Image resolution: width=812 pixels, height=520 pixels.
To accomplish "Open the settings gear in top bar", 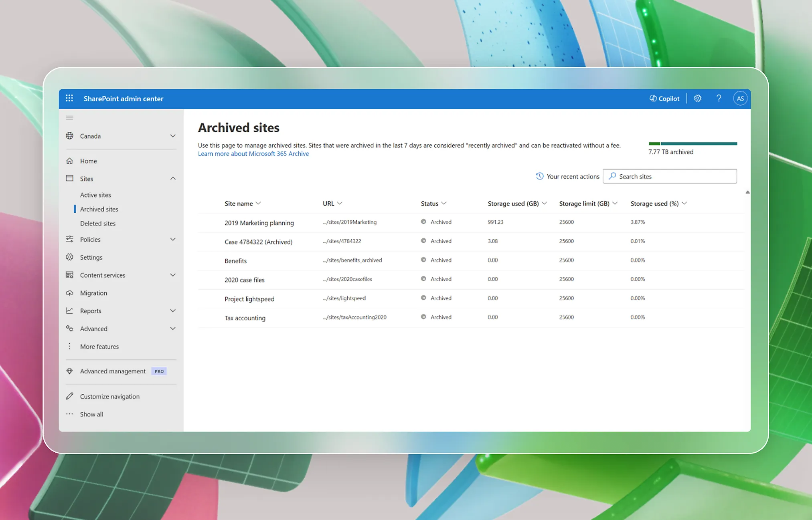I will click(x=698, y=99).
